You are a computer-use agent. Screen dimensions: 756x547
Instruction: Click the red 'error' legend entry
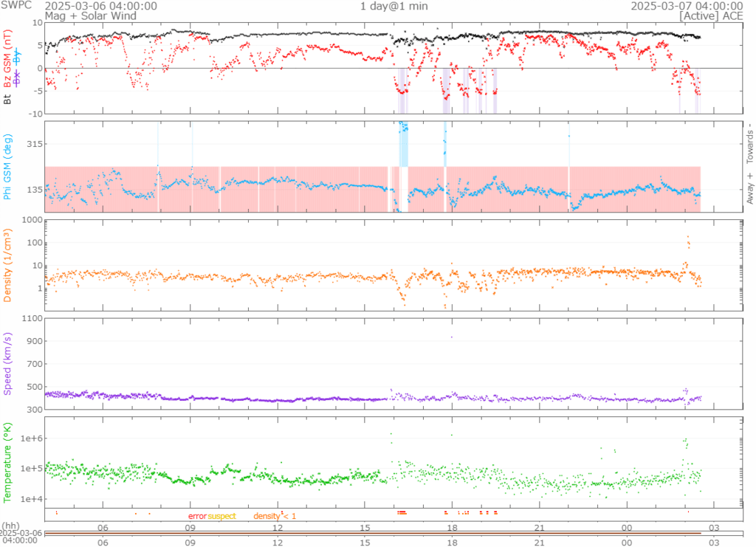click(x=197, y=516)
